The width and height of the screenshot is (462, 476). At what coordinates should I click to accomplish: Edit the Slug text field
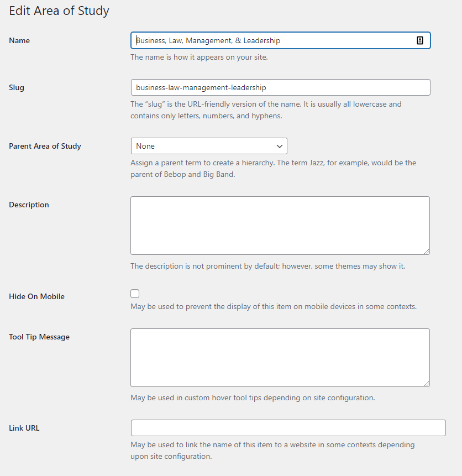(281, 87)
